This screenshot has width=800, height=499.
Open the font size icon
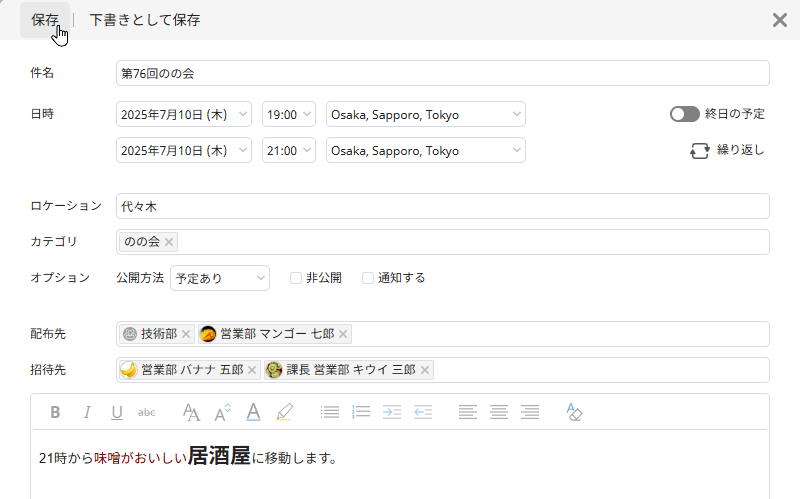222,412
